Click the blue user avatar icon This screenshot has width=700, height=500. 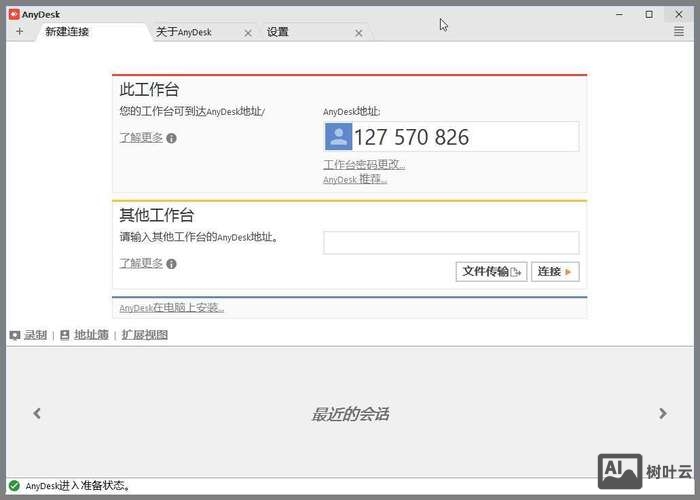click(338, 137)
